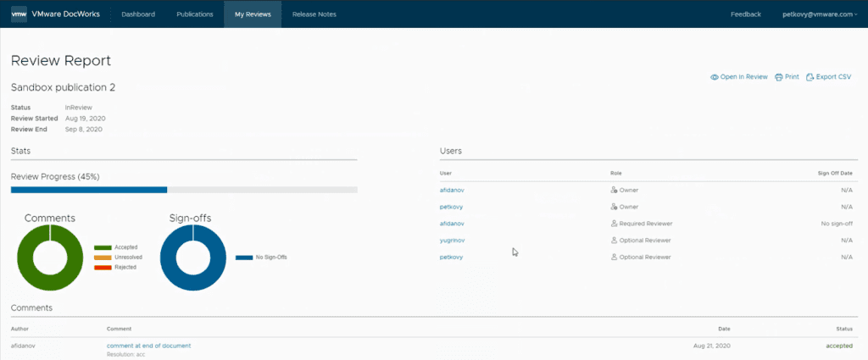This screenshot has height=360, width=868.
Task: Click the 'Sandbox publication 2' title
Action: point(63,87)
